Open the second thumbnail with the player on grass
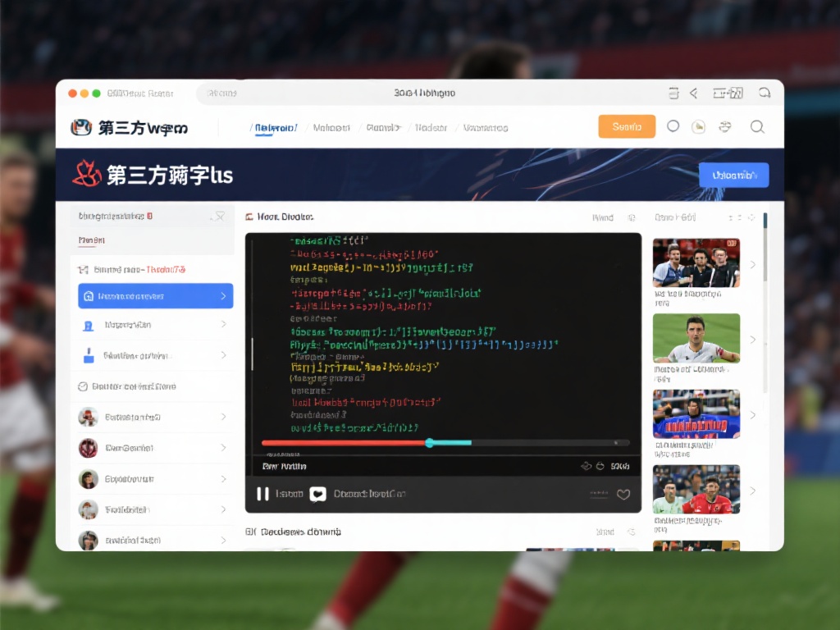The width and height of the screenshot is (840, 630). click(696, 338)
